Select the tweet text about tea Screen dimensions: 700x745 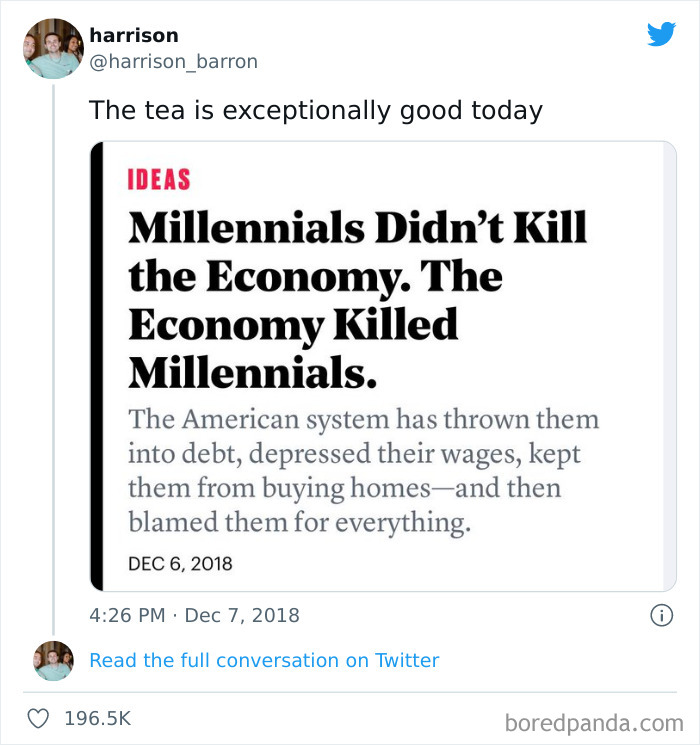[315, 109]
